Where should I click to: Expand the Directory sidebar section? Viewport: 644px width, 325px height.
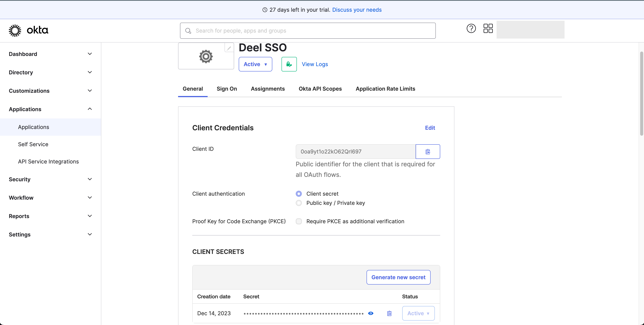tap(50, 72)
